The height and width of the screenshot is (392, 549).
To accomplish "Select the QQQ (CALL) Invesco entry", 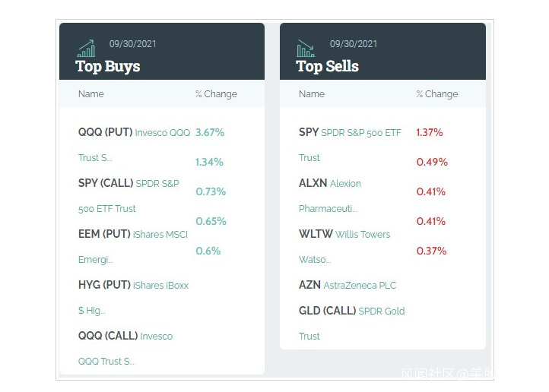I will [125, 336].
